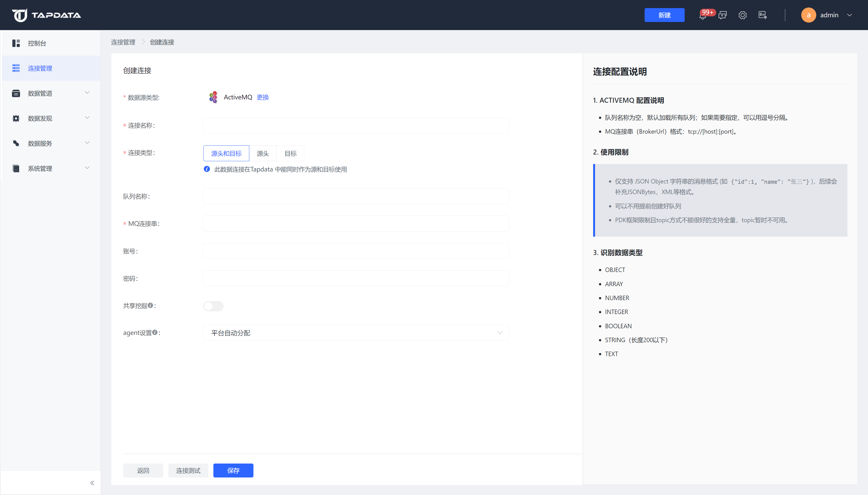Click the 连接测试 button
This screenshot has width=868, height=495.
(188, 471)
